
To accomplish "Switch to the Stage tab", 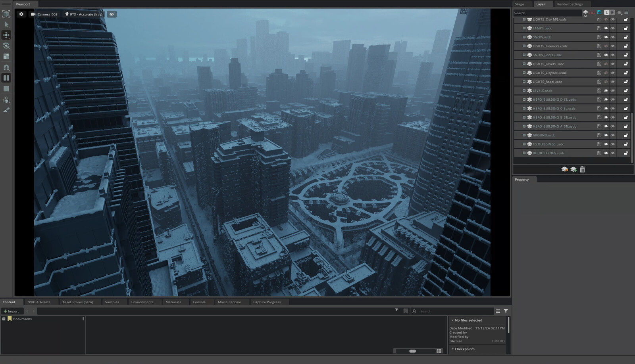I will (x=520, y=4).
